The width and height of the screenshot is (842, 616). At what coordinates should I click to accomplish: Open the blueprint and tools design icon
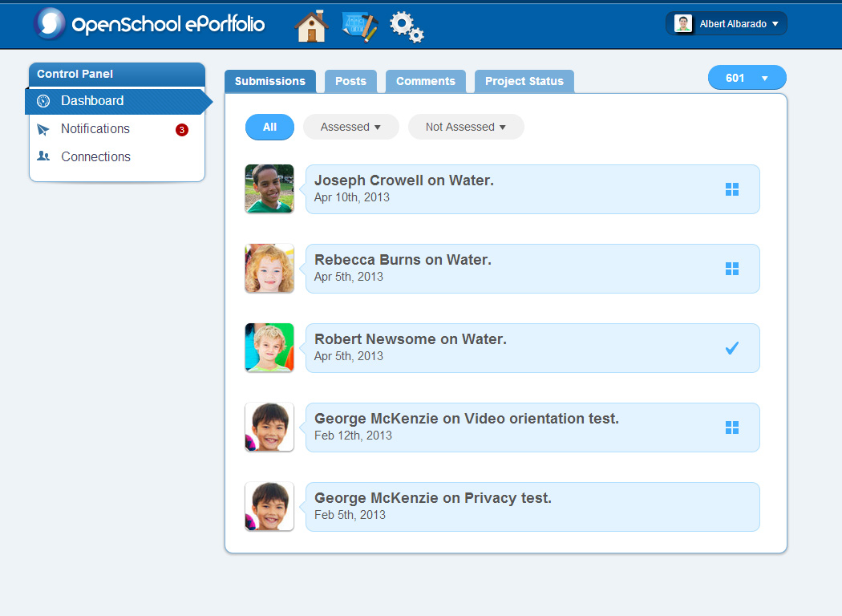(x=360, y=26)
